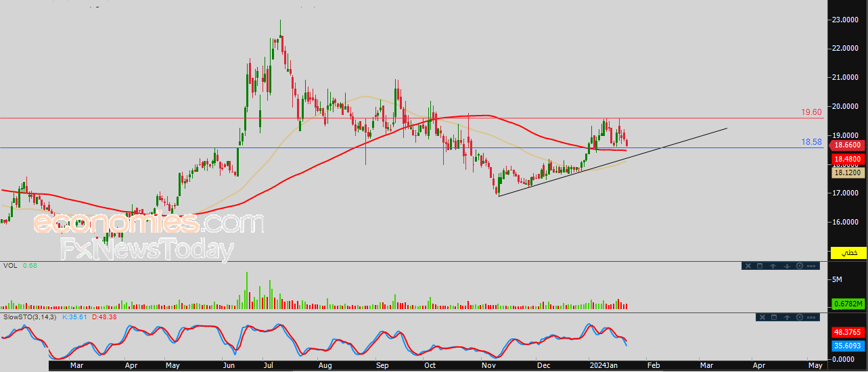Select the 19.60 resistance line label
868x372 pixels.
(810, 112)
